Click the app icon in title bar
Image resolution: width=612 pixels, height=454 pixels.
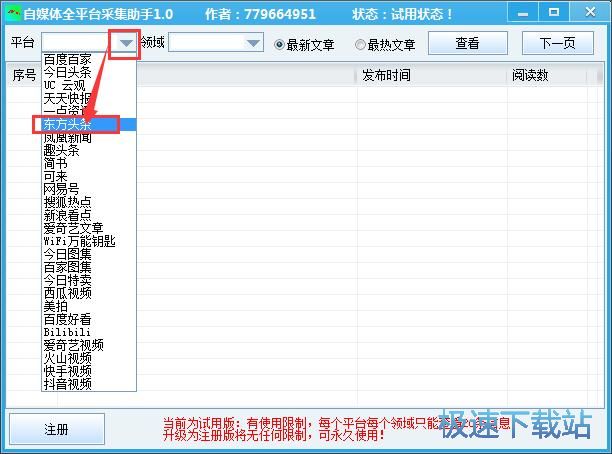coord(14,13)
